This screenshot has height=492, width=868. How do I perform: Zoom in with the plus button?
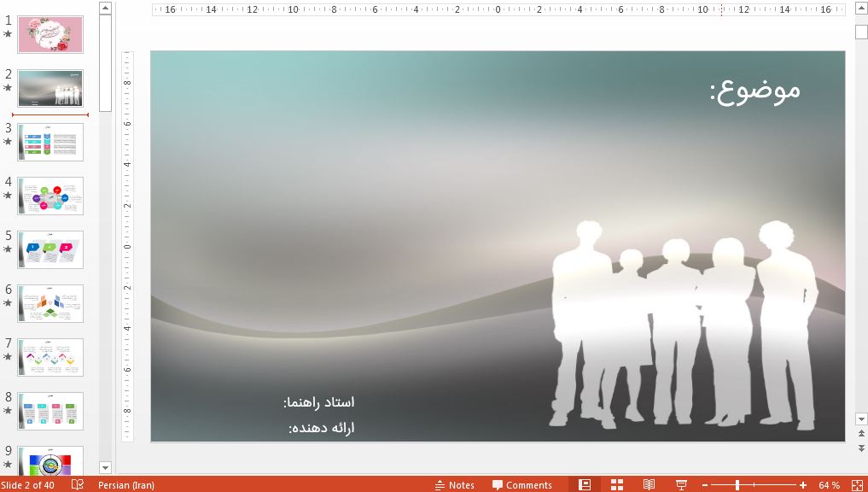point(801,484)
